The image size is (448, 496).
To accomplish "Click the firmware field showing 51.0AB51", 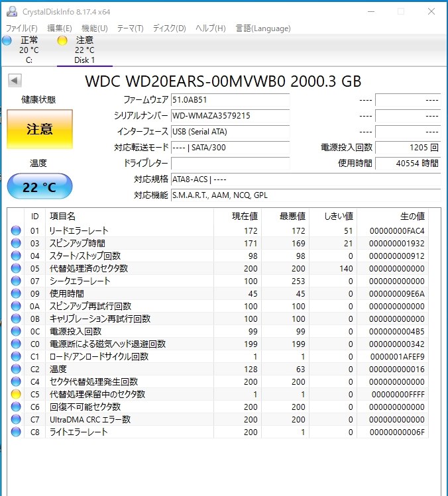I will pyautogui.click(x=230, y=100).
